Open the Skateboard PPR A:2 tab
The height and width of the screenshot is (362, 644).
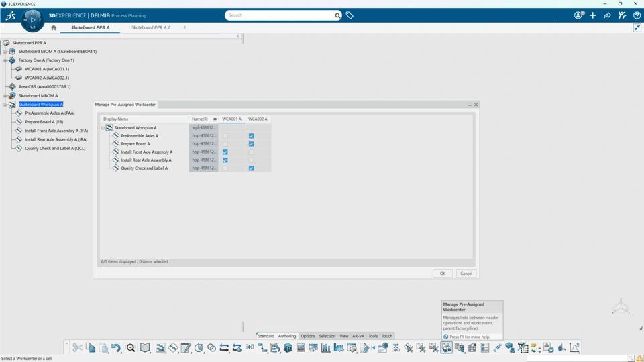[x=151, y=27]
